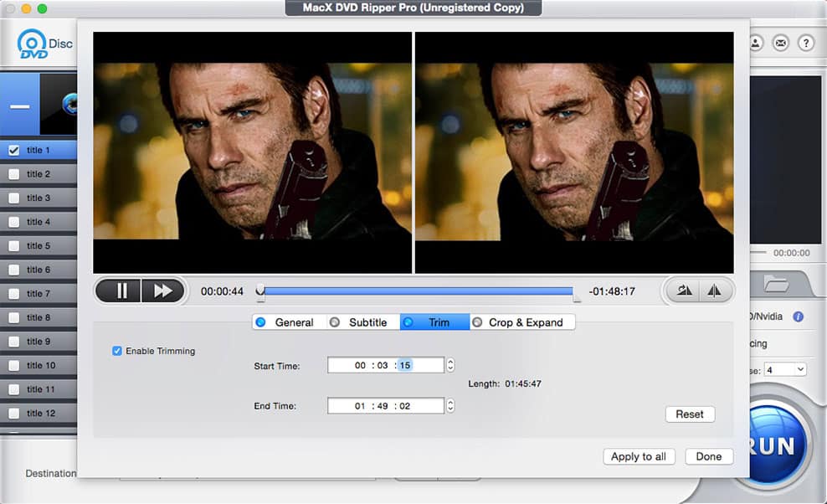Image resolution: width=827 pixels, height=504 pixels.
Task: Click the Done button
Action: click(709, 456)
